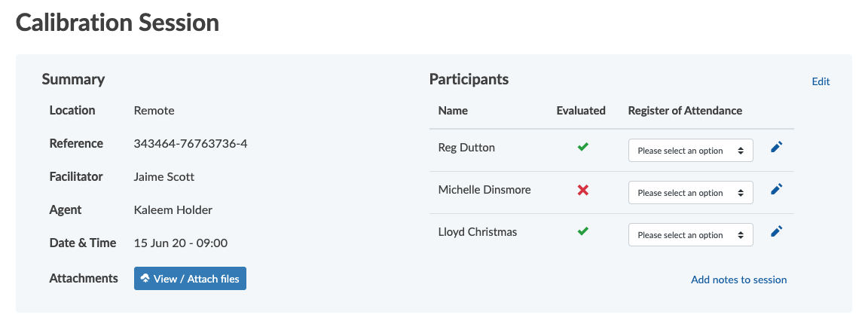868x327 pixels.
Task: Select the Evaluated column header
Action: point(581,110)
